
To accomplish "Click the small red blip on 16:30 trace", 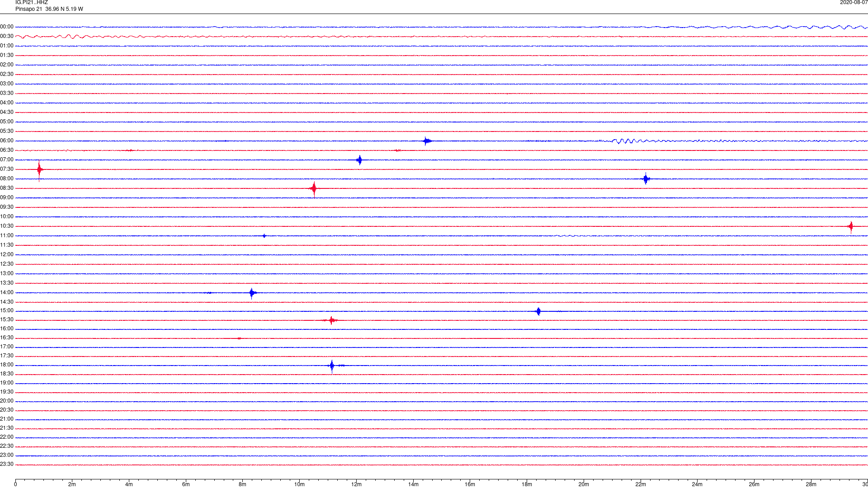I will [239, 338].
